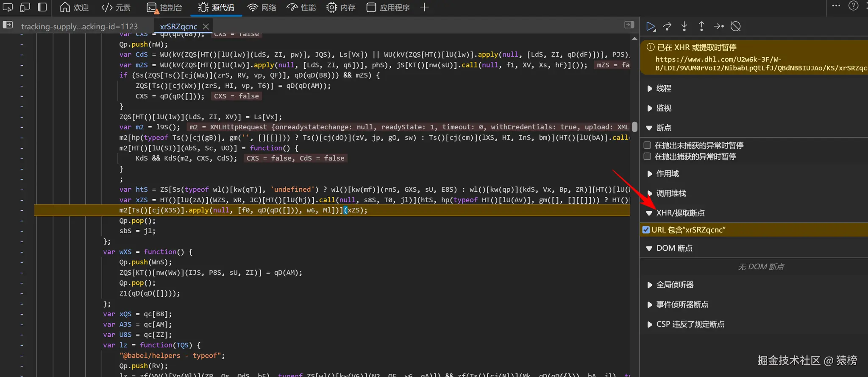868x377 pixels.
Task: Resume script execution
Action: (651, 26)
